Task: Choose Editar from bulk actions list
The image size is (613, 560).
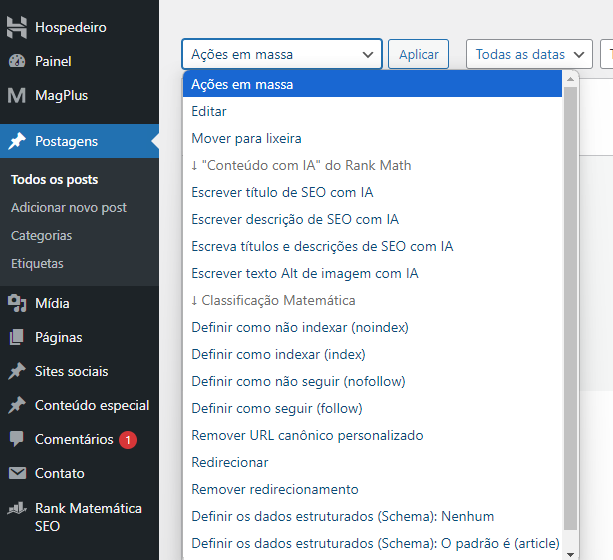Action: pyautogui.click(x=209, y=111)
